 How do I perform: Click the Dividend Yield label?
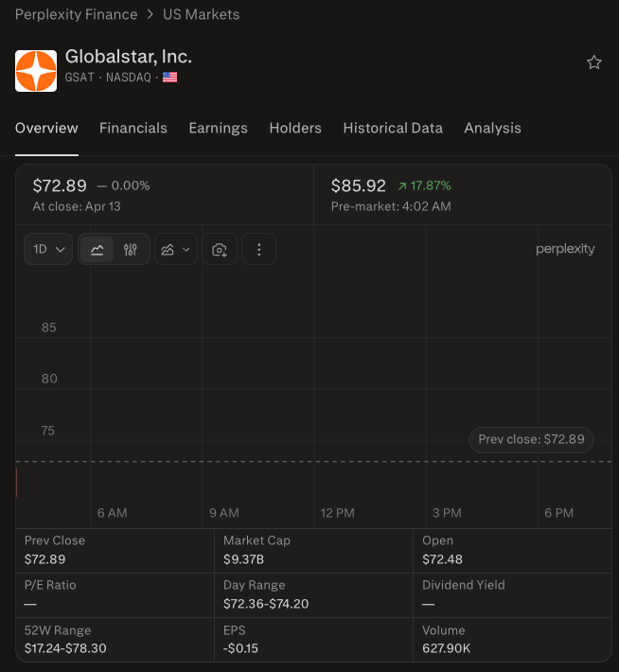point(464,585)
